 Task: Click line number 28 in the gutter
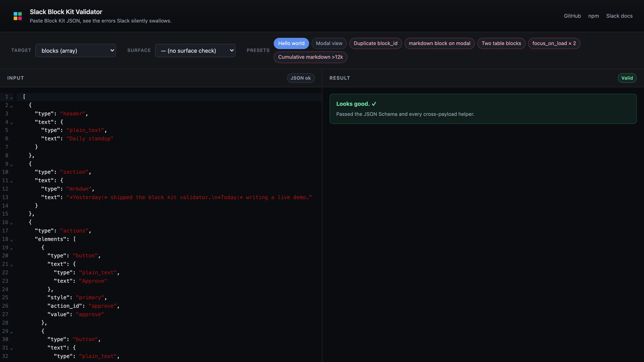pos(5,323)
